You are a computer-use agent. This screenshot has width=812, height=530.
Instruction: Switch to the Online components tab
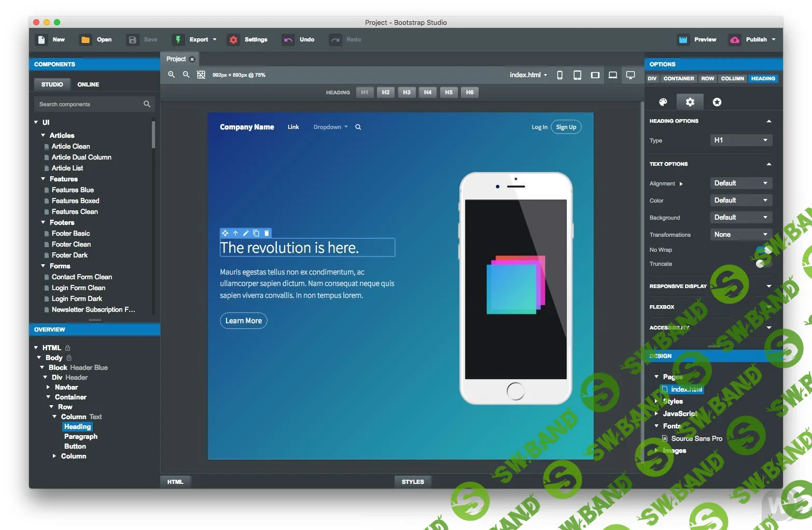[88, 84]
